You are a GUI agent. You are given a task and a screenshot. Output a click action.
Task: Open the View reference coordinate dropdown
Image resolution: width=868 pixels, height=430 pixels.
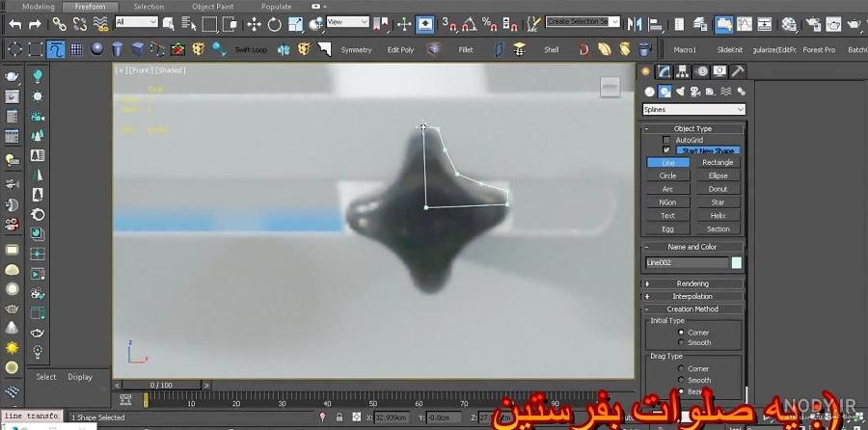pyautogui.click(x=347, y=22)
